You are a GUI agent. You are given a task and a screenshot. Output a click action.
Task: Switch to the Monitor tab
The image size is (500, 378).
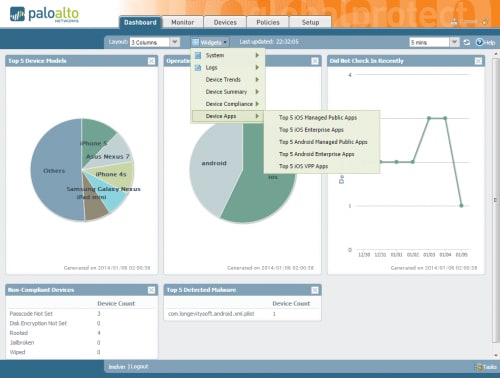pos(182,22)
